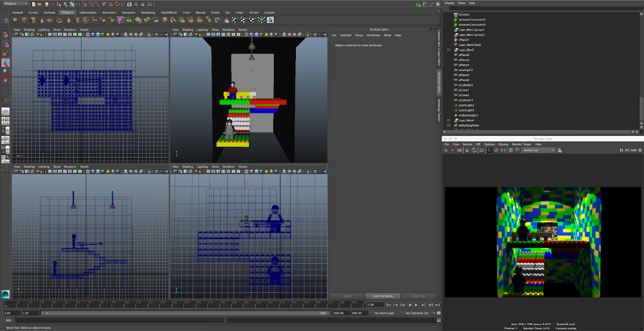Click the polygon plane shelf icon

51,20
